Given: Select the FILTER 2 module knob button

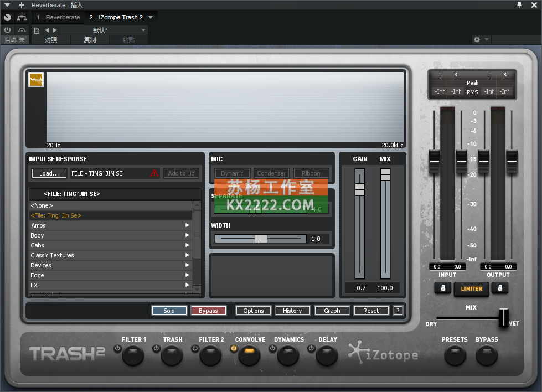Looking at the screenshot, I should tap(210, 356).
